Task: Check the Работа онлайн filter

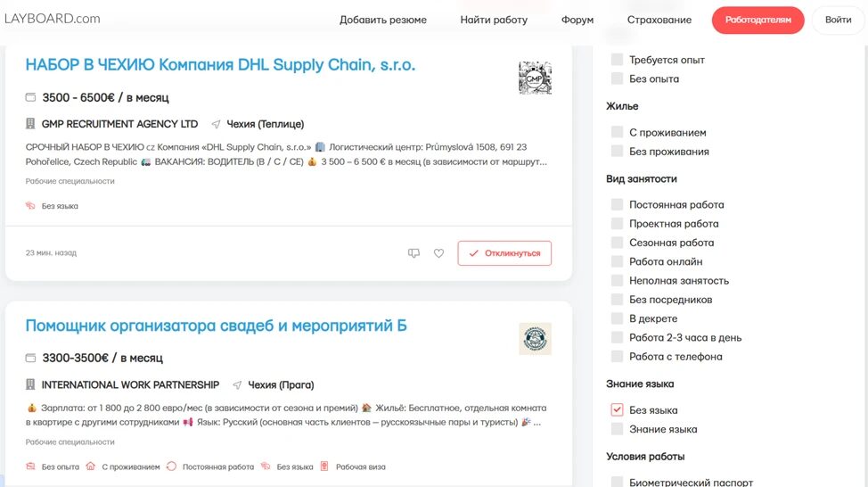Action: (x=617, y=261)
